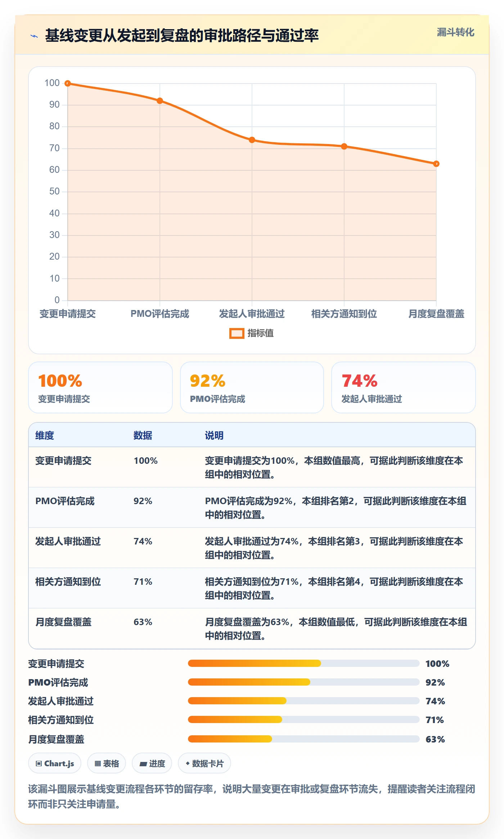Click the 100% progress value label
This screenshot has height=839, width=504.
(x=437, y=664)
